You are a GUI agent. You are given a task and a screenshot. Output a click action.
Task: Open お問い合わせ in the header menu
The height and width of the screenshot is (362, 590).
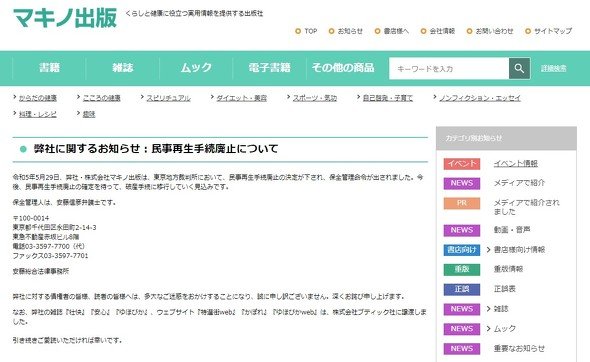click(x=490, y=31)
